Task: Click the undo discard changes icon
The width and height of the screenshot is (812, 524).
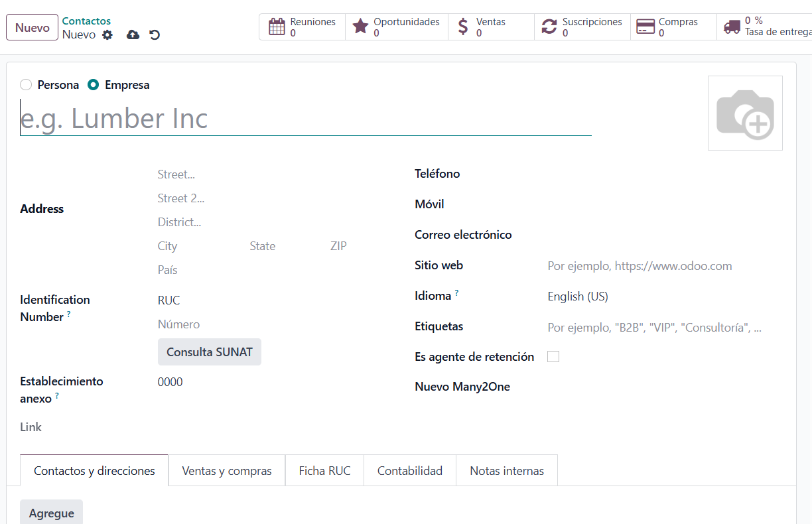Action: 155,35
